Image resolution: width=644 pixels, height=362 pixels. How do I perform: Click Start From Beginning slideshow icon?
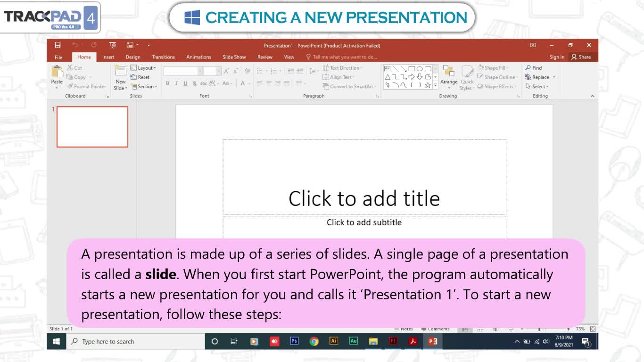[x=113, y=45]
